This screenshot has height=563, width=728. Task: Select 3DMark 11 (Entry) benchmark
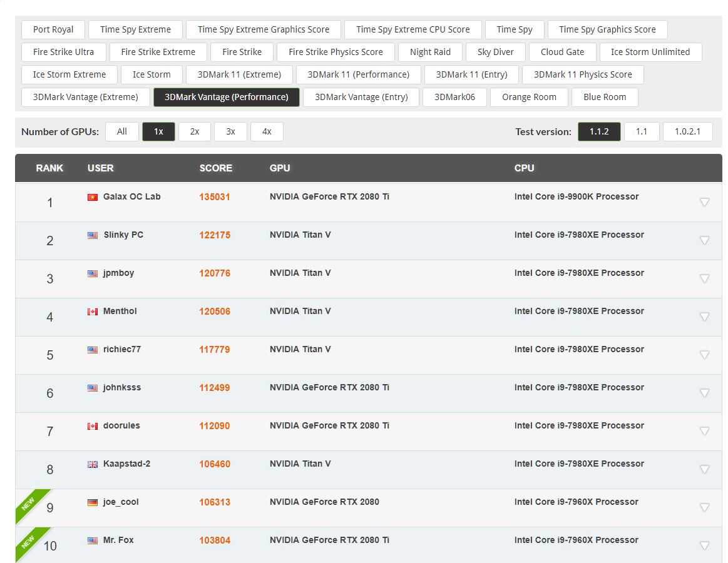coord(471,74)
